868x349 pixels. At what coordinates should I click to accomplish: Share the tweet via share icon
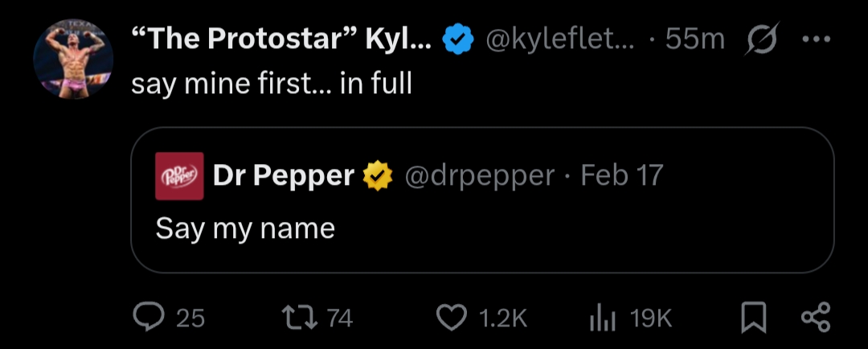(x=817, y=318)
